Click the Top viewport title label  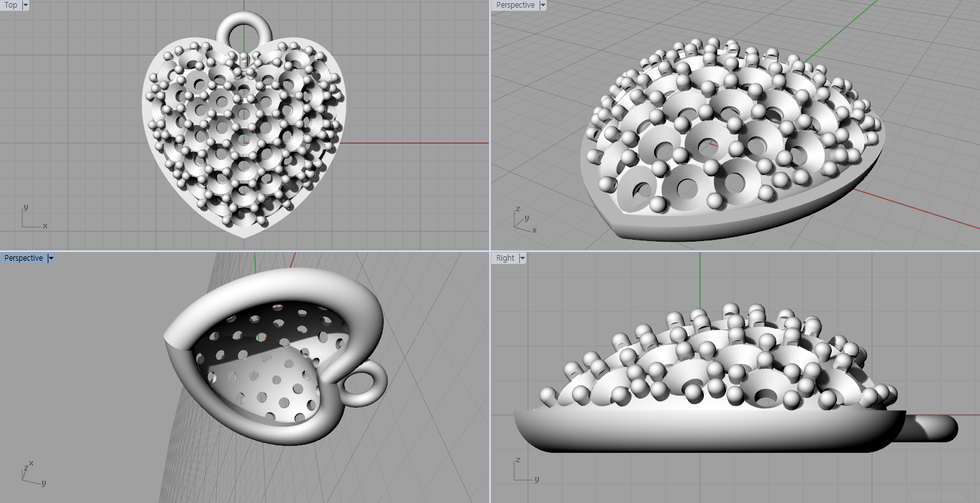pos(11,5)
